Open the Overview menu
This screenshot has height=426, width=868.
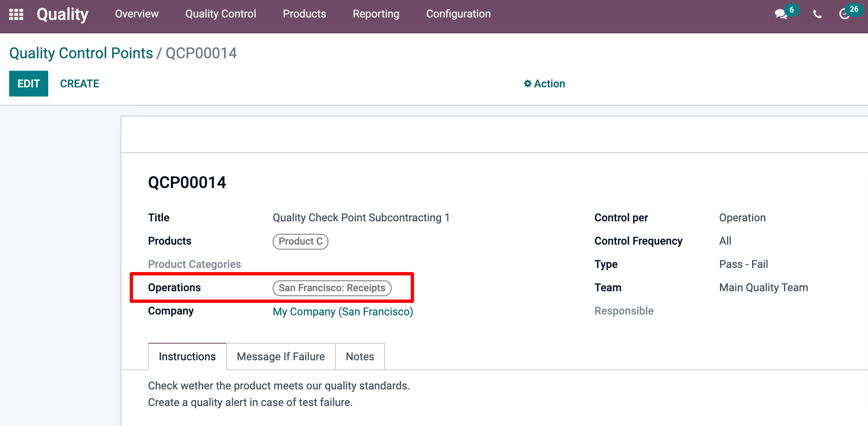137,14
